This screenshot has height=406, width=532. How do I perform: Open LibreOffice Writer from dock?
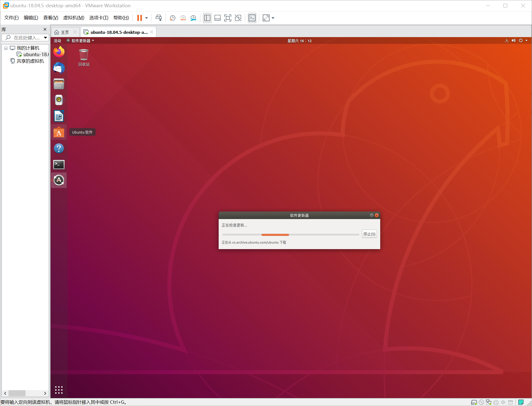coord(59,116)
